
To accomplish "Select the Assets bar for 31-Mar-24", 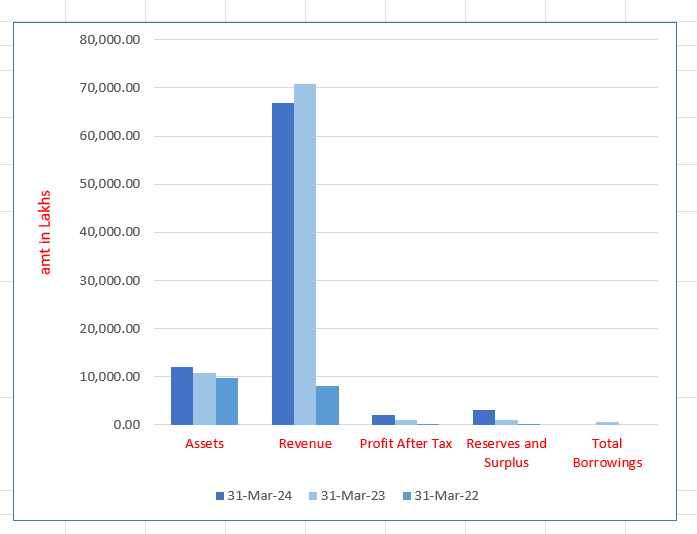I will (182, 396).
